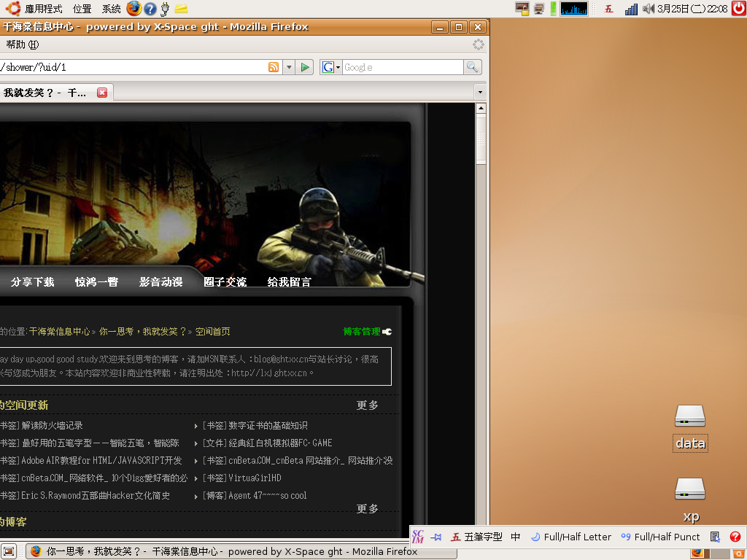Open the 應用程式 menu
Image resolution: width=747 pixels, height=560 pixels.
coord(43,9)
